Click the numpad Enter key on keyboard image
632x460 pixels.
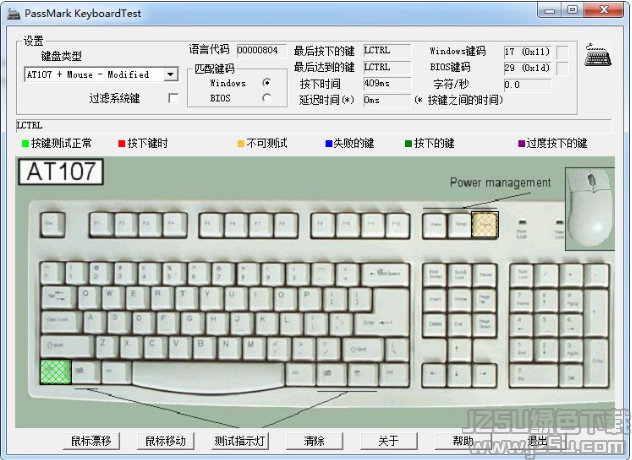coord(597,363)
